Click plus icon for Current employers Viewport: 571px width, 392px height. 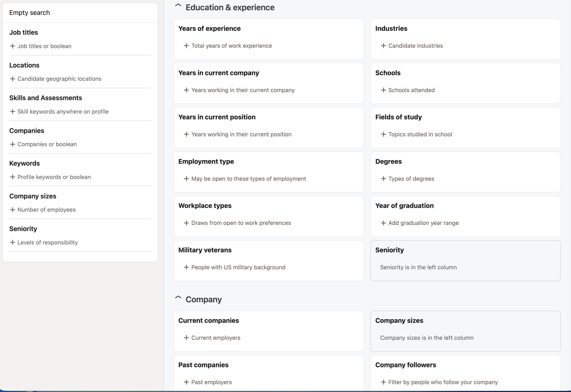pyautogui.click(x=186, y=338)
